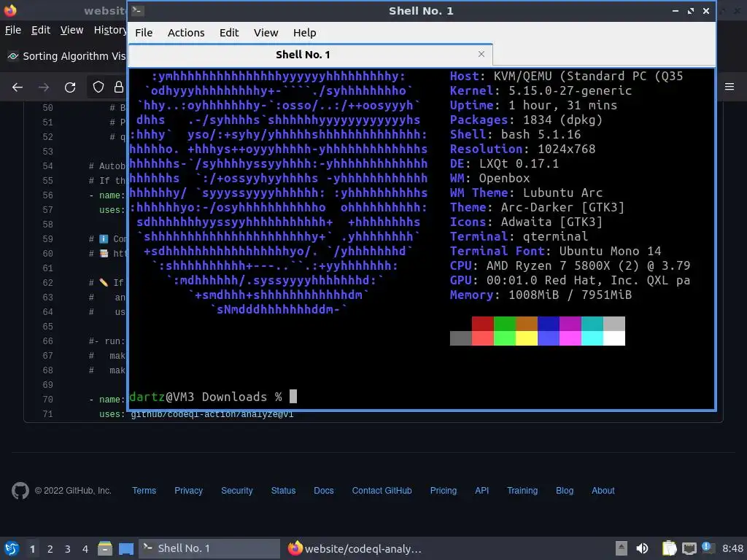Open the volume speaker tray icon

tap(642, 548)
